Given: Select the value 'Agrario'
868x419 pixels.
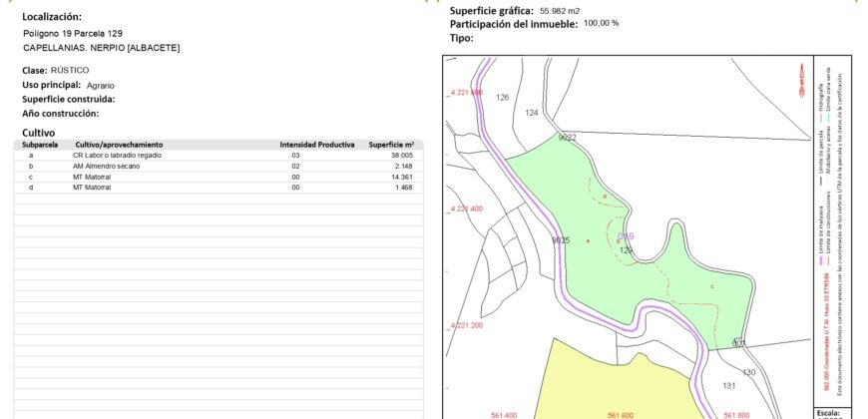Looking at the screenshot, I should (x=100, y=86).
